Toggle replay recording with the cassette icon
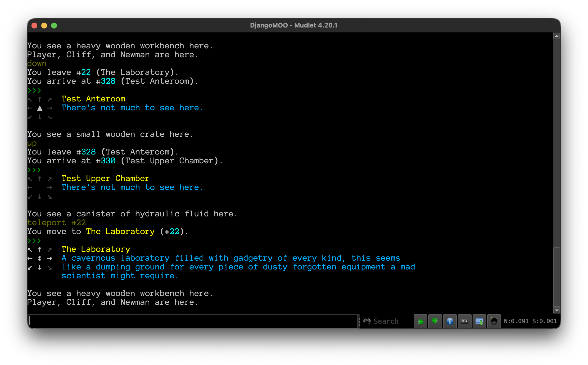Image resolution: width=588 pixels, height=365 pixels. click(464, 321)
